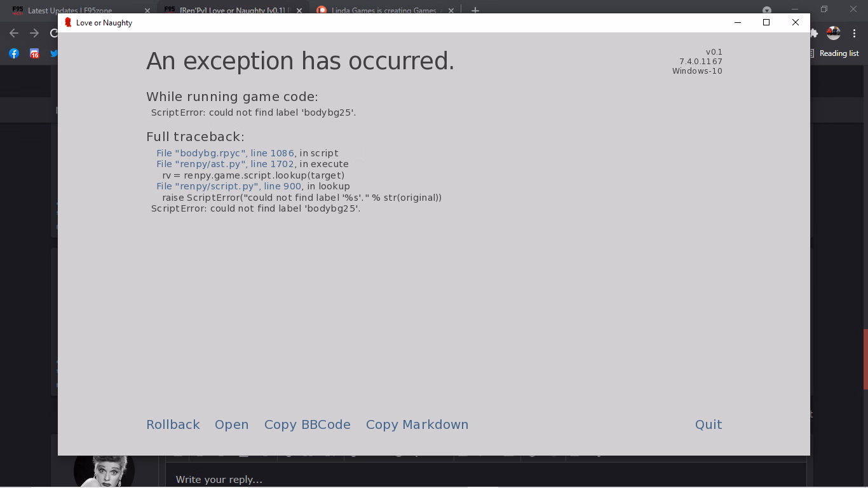Open the Reading list panel

coord(833,53)
